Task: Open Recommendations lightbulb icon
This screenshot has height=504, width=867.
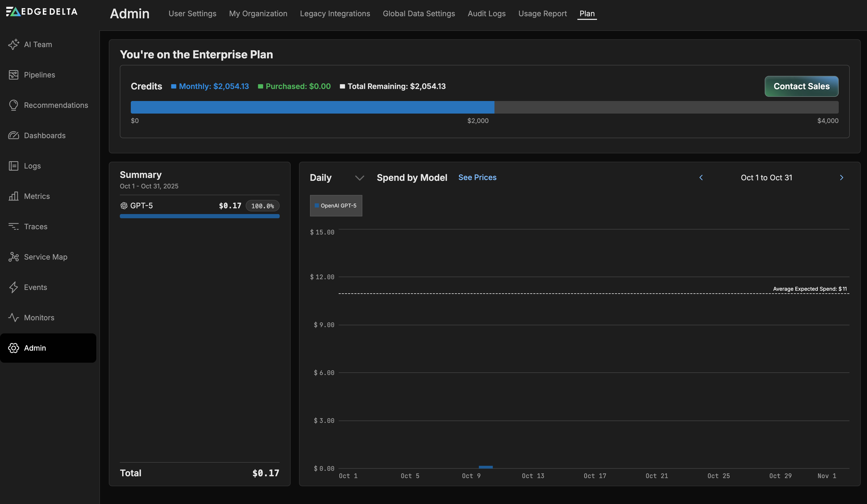Action: 13,105
